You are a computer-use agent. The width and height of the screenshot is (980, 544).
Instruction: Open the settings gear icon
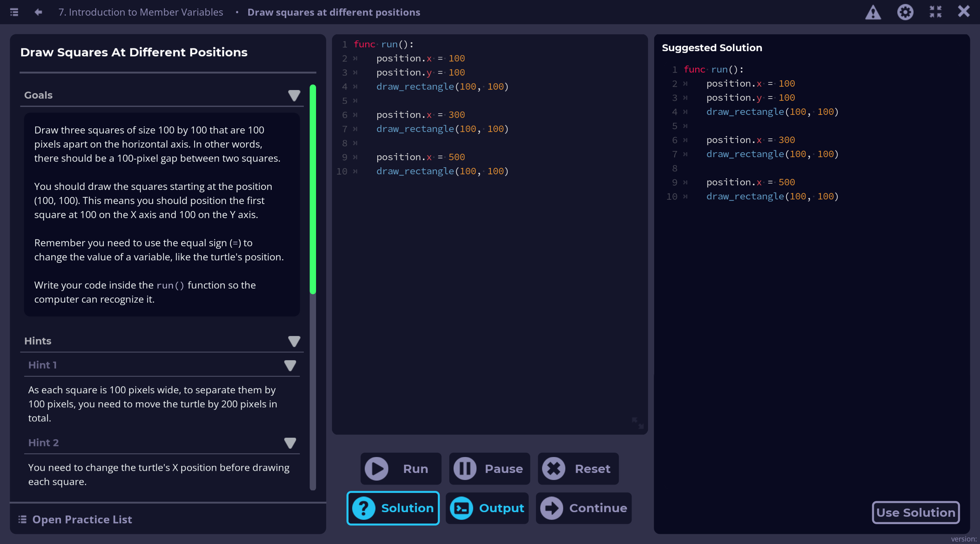pos(905,12)
